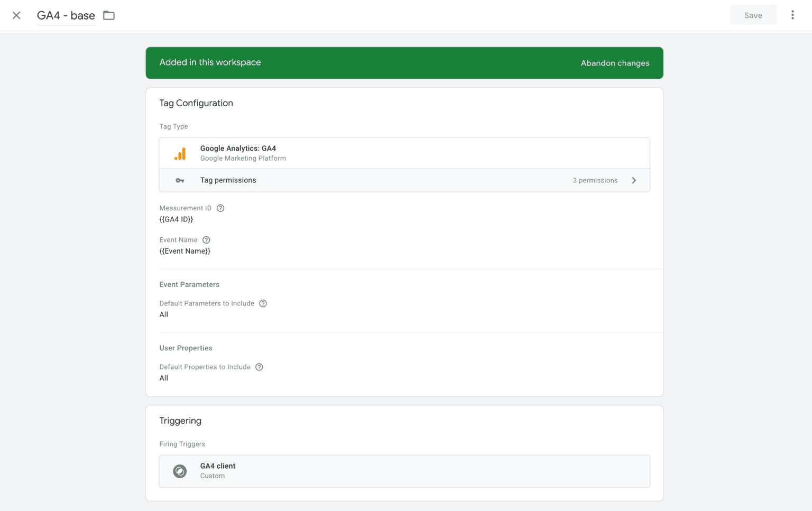Open Default Parameters to Include help icon

point(263,303)
